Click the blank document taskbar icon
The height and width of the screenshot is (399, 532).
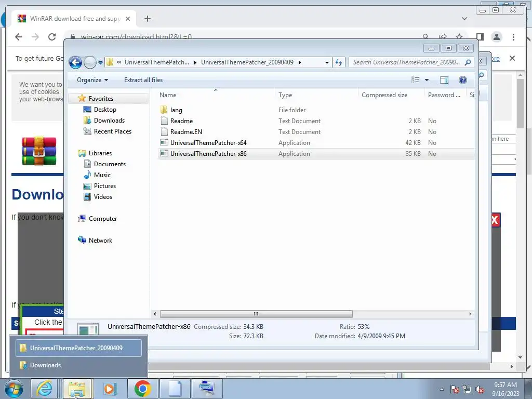point(175,389)
